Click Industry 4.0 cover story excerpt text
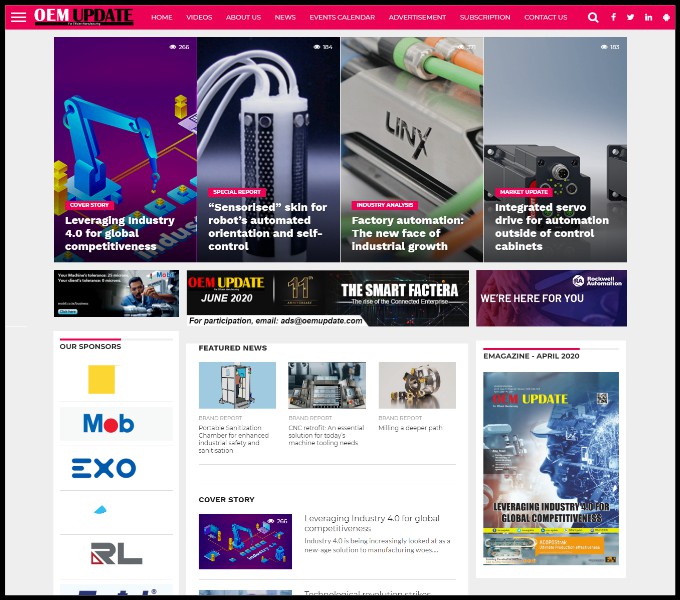The image size is (680, 600). tap(377, 545)
